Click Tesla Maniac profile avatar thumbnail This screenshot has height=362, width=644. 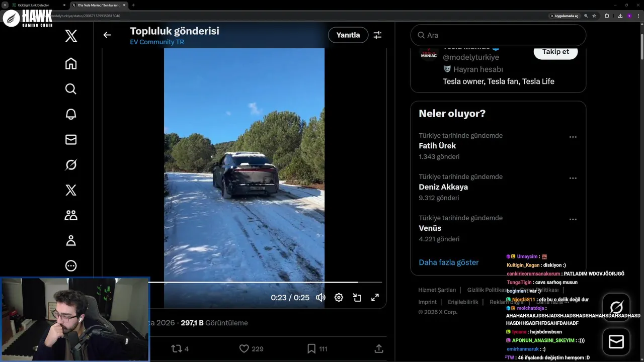coord(429,54)
